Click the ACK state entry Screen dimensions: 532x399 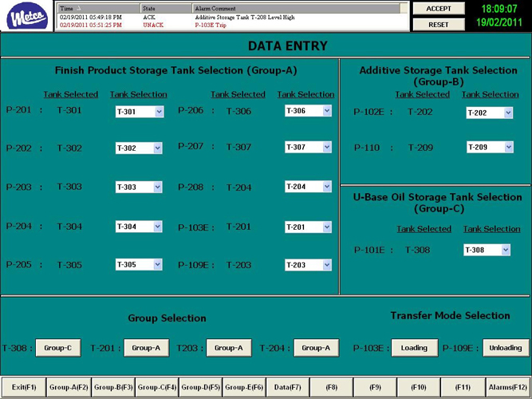[149, 17]
